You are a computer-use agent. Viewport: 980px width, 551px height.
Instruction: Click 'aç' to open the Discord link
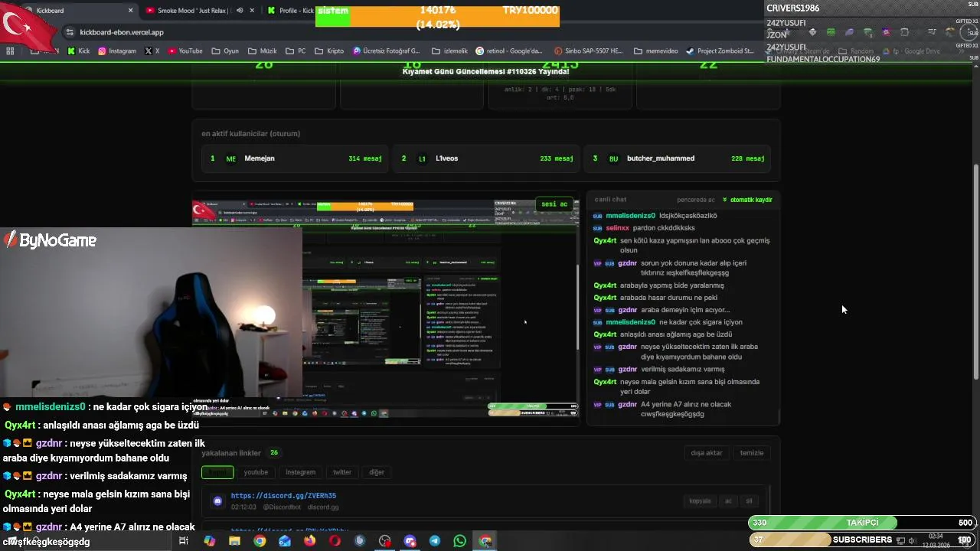[728, 501]
